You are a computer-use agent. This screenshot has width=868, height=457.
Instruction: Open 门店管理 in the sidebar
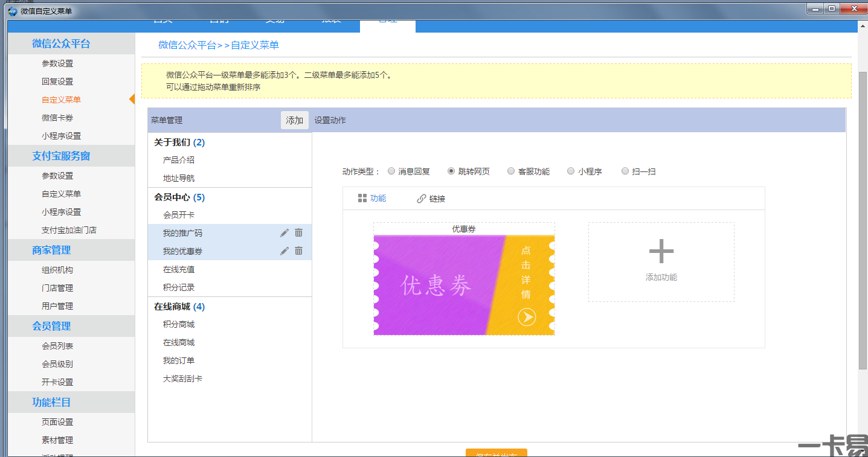pyautogui.click(x=57, y=288)
